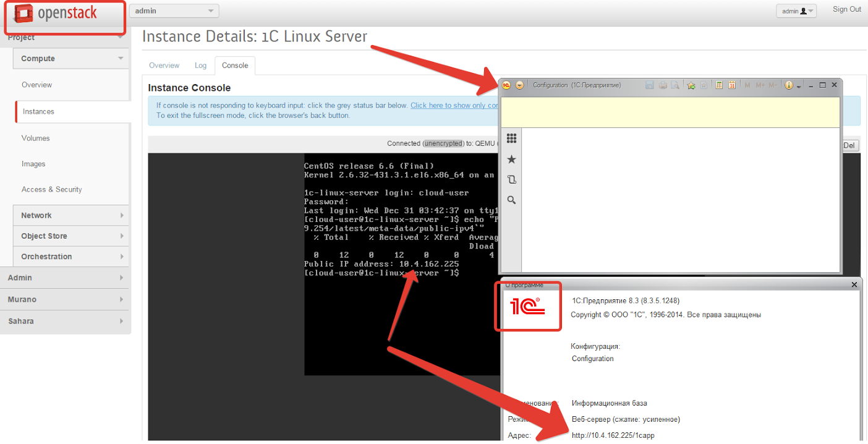Screen dimensions: 868x444
Task: Expand the Admin panel
Action: pos(64,278)
